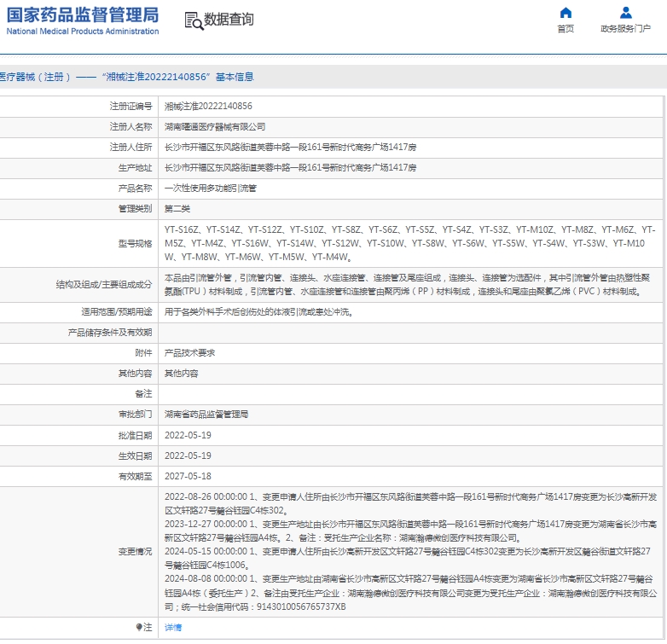Viewport: 667px width, 644px height.
Task: Click the 型号规格 model list text
Action: [410, 243]
